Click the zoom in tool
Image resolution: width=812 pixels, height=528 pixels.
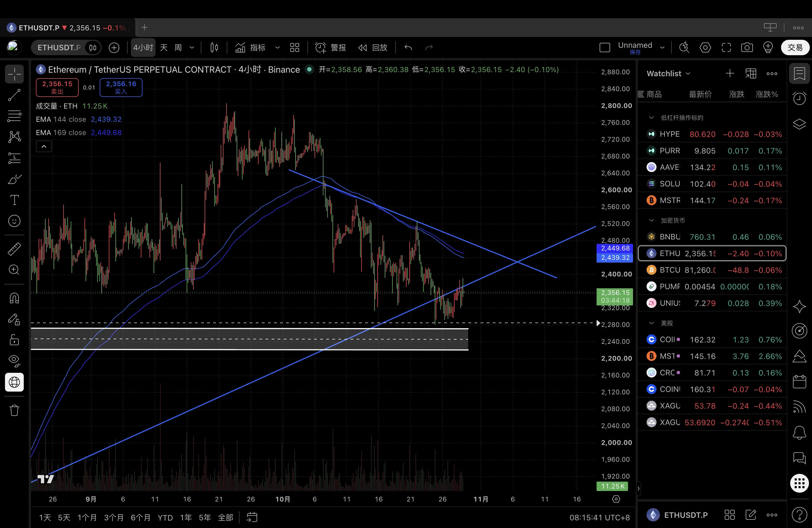click(x=14, y=270)
